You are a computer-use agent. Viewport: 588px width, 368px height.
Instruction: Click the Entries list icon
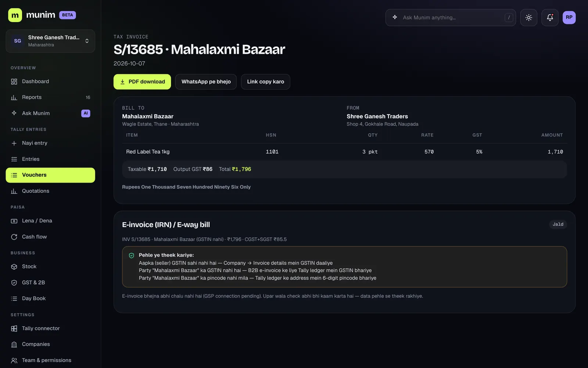pos(14,159)
